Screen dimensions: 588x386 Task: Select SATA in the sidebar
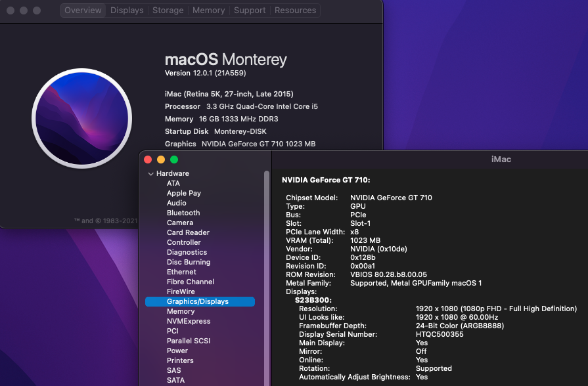(175, 380)
